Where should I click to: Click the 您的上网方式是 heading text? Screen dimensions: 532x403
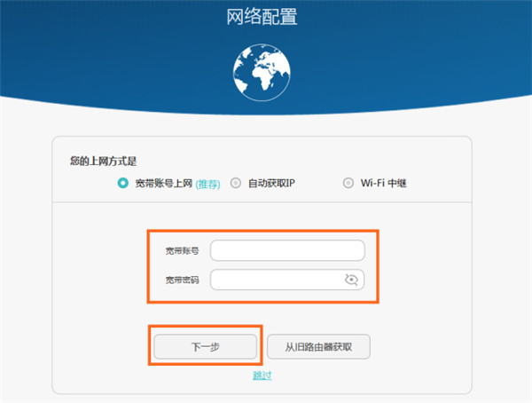[x=103, y=161]
